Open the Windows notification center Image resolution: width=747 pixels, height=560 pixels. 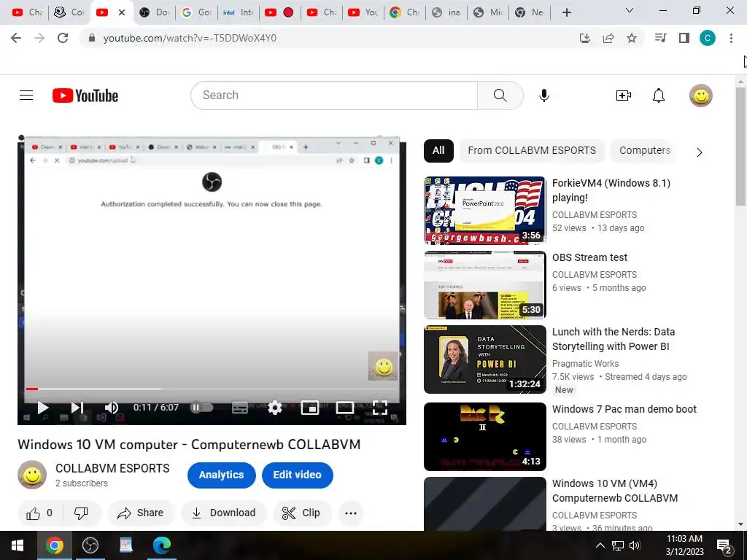tap(724, 546)
